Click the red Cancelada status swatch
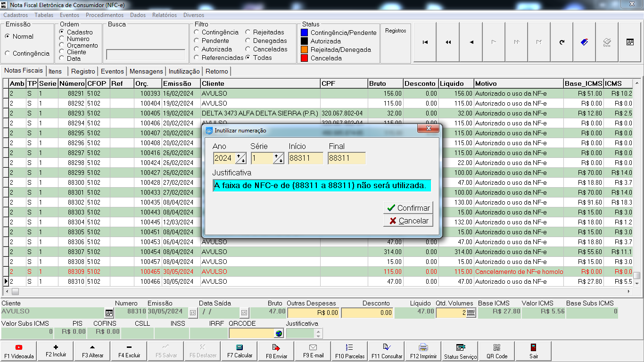Viewport: 644px width, 362px height. tap(304, 58)
